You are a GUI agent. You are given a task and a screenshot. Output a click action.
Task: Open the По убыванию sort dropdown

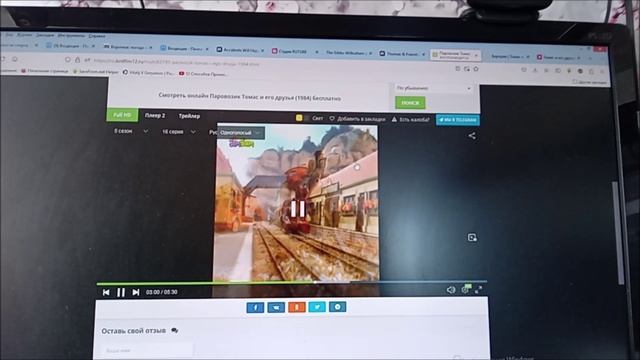click(433, 88)
